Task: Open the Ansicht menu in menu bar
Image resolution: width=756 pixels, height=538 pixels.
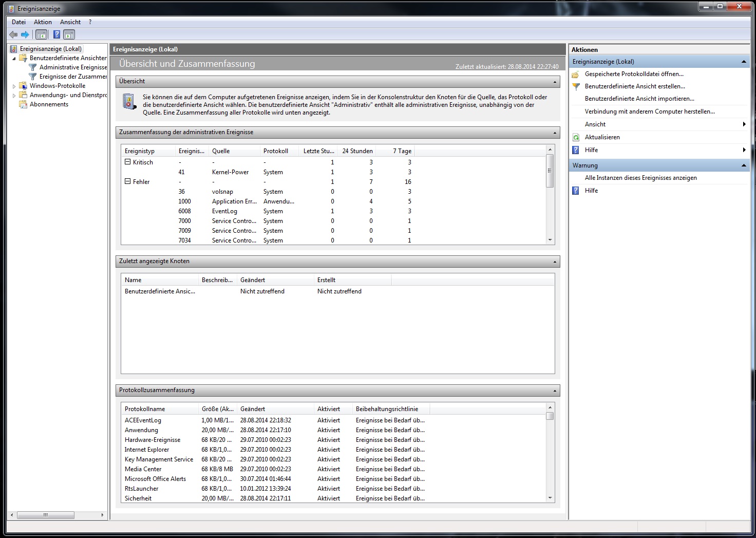Action: pyautogui.click(x=70, y=22)
